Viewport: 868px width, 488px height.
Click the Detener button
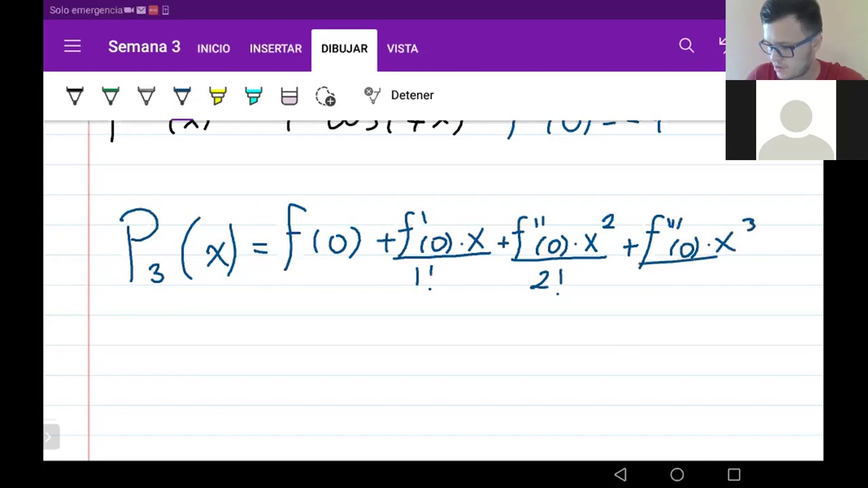click(412, 95)
